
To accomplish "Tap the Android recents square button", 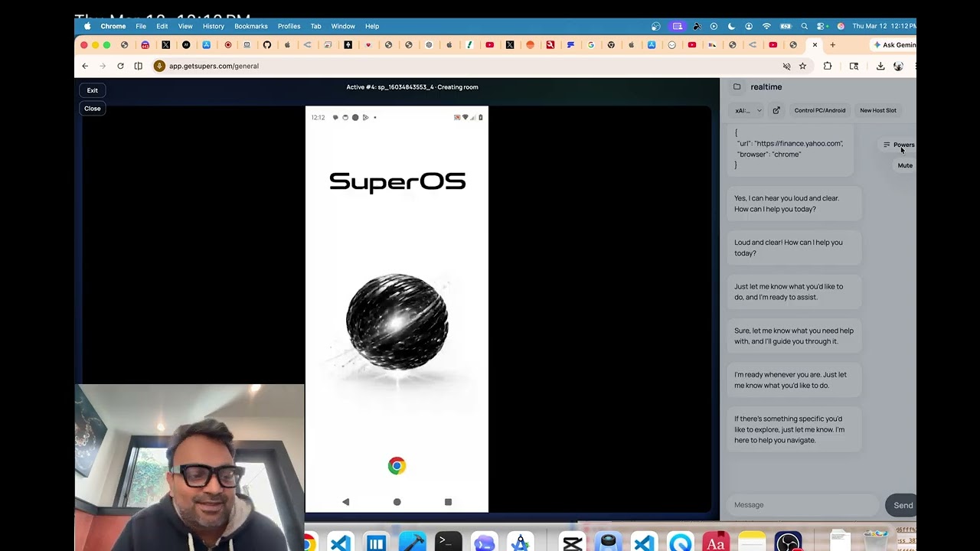I will point(448,502).
